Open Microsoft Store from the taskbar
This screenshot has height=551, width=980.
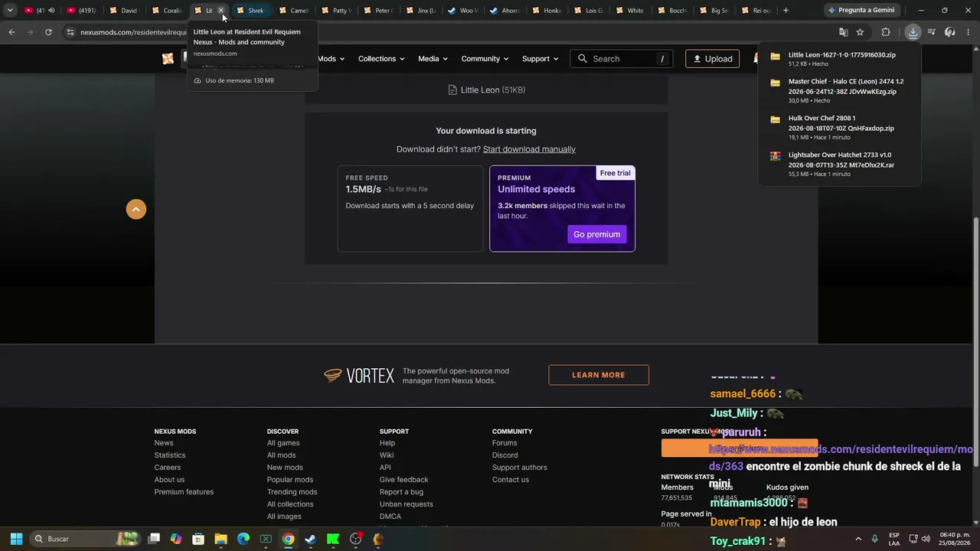tap(198, 539)
